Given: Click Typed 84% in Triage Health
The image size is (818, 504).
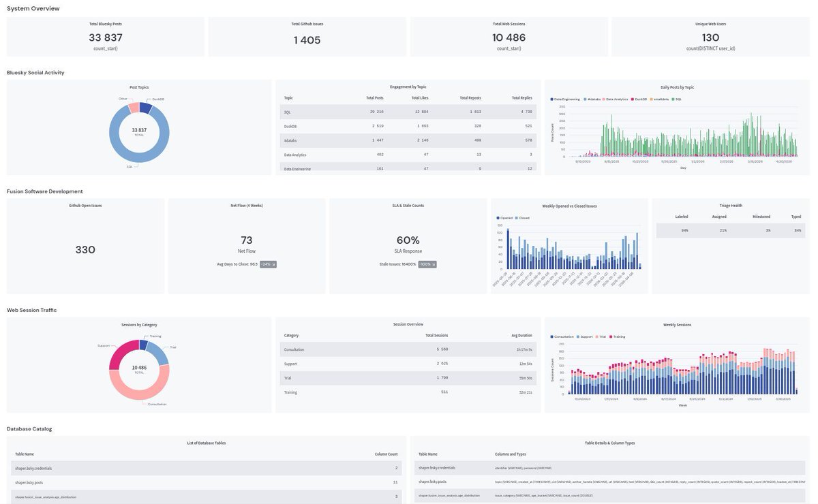Looking at the screenshot, I should click(798, 230).
